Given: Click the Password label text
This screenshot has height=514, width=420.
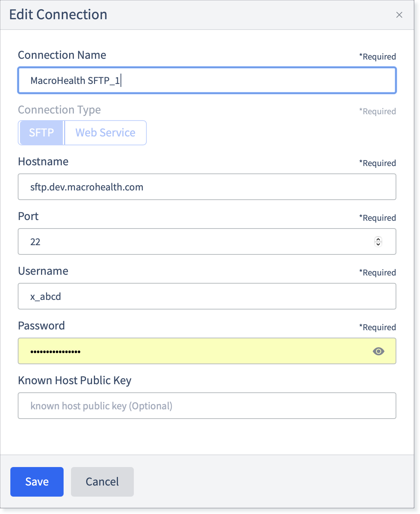Looking at the screenshot, I should click(x=41, y=326).
